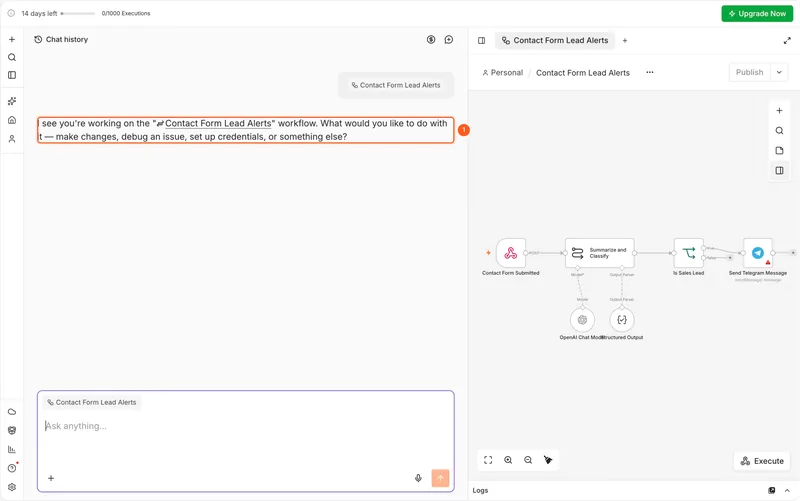Open the person icon in sidebar
The height and width of the screenshot is (501, 800).
[x=12, y=139]
